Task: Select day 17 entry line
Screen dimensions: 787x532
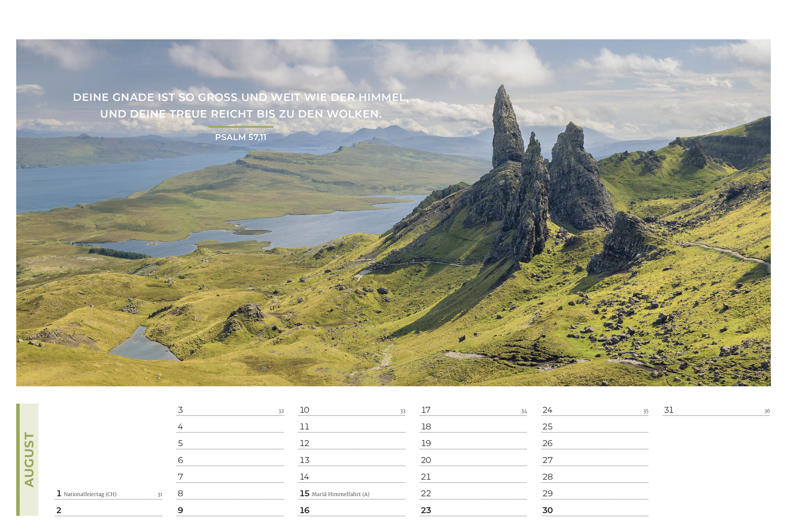Action: point(426,410)
